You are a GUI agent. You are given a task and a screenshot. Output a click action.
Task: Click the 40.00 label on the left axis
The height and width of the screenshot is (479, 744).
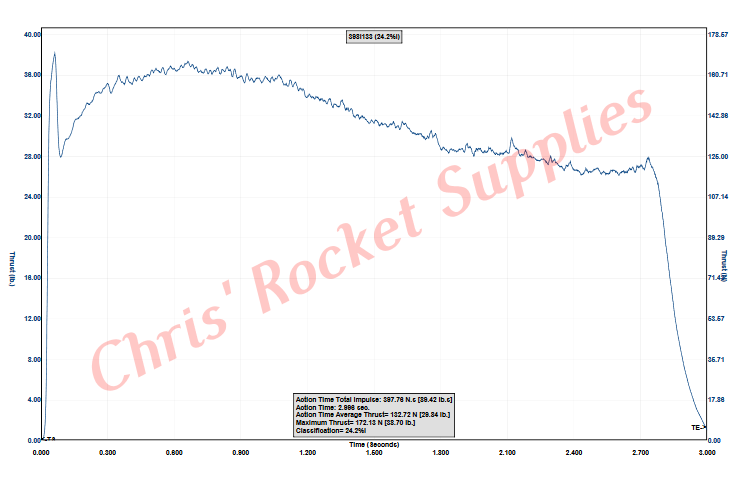30,34
